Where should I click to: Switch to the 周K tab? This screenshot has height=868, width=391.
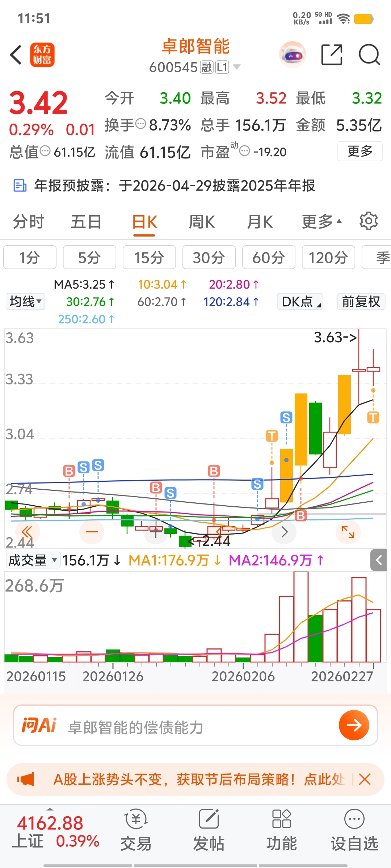click(x=202, y=221)
